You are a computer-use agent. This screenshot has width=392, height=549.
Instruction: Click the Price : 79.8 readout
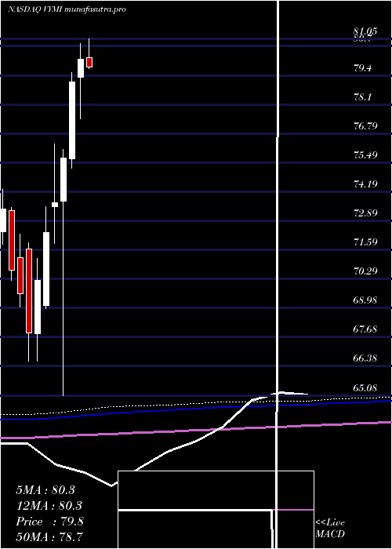(x=49, y=522)
